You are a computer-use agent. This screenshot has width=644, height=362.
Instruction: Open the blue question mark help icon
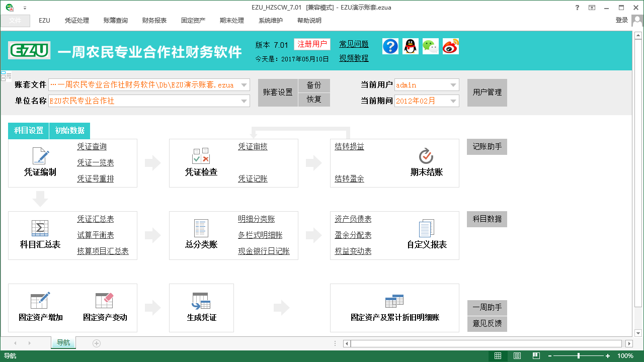(x=390, y=46)
